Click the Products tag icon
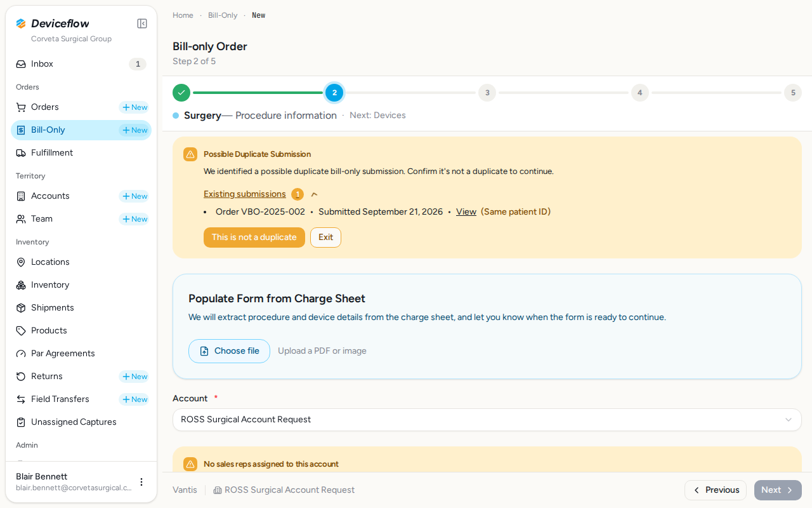This screenshot has height=508, width=812. point(21,331)
